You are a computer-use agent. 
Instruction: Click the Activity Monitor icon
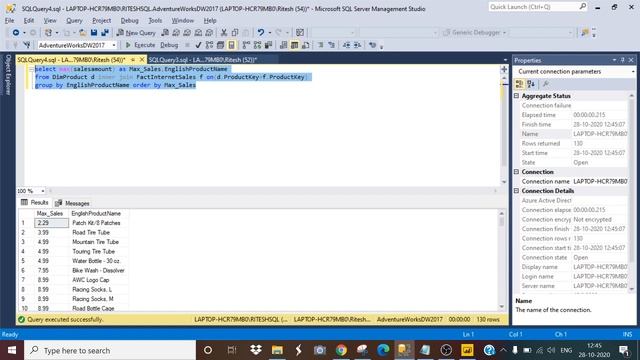pos(300,33)
